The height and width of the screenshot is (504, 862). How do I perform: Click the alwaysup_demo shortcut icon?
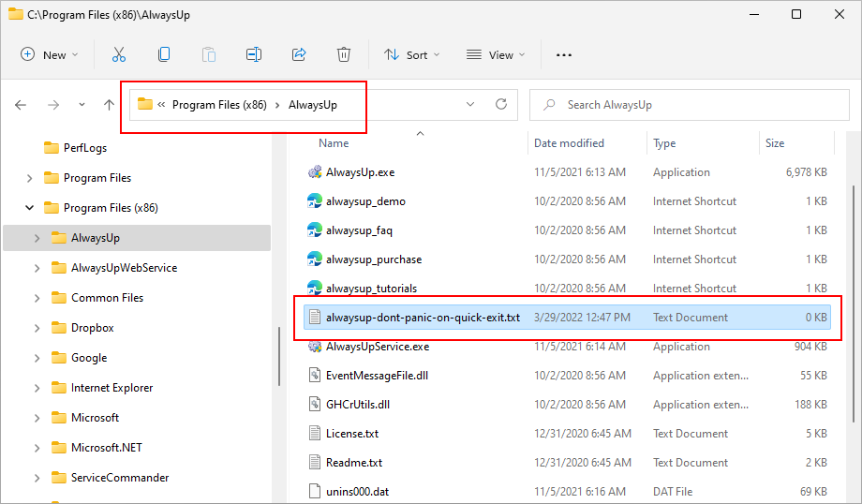coord(315,201)
